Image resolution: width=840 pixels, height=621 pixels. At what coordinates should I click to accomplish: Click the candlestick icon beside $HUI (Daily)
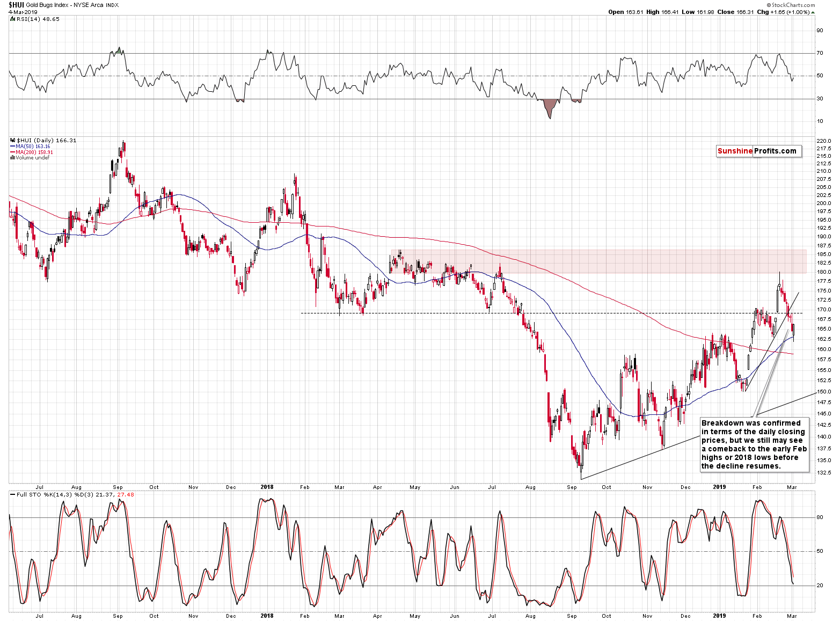12,140
